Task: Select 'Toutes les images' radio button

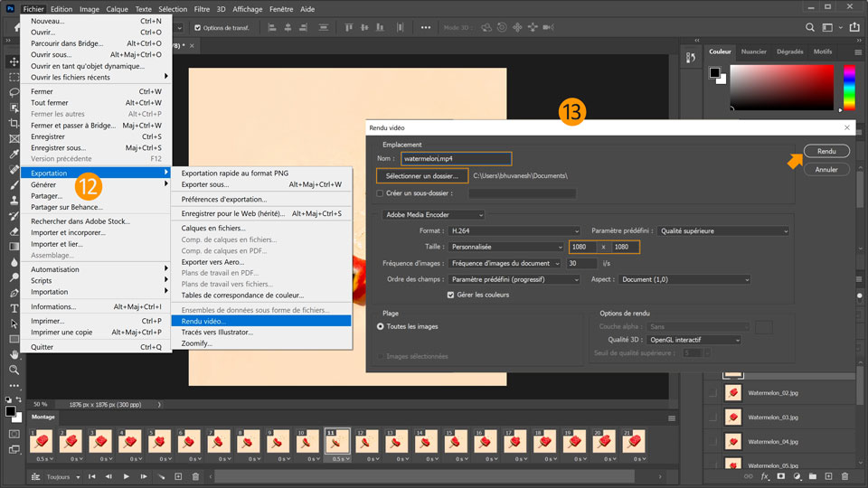Action: (381, 326)
